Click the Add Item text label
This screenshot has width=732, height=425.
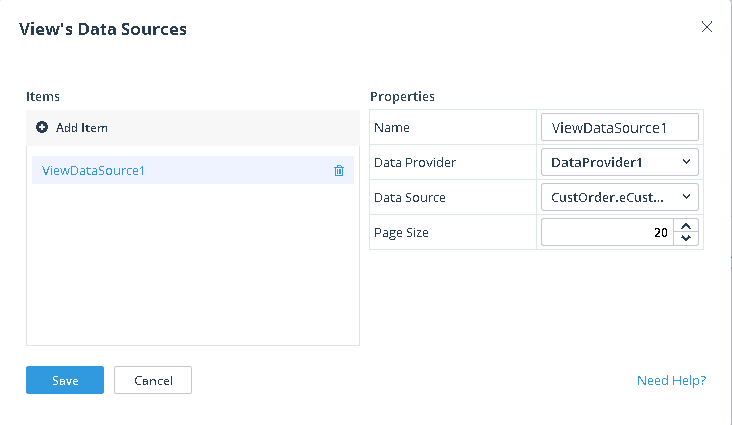tap(82, 128)
